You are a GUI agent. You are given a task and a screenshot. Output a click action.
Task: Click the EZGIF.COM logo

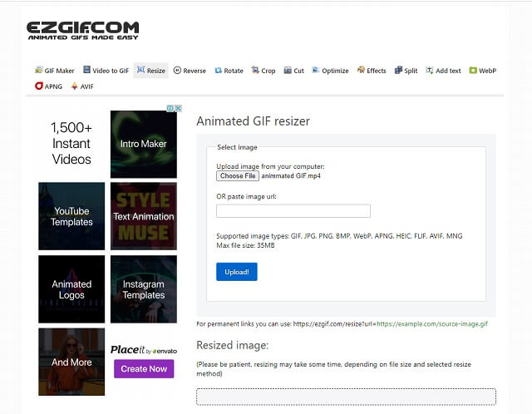[83, 30]
